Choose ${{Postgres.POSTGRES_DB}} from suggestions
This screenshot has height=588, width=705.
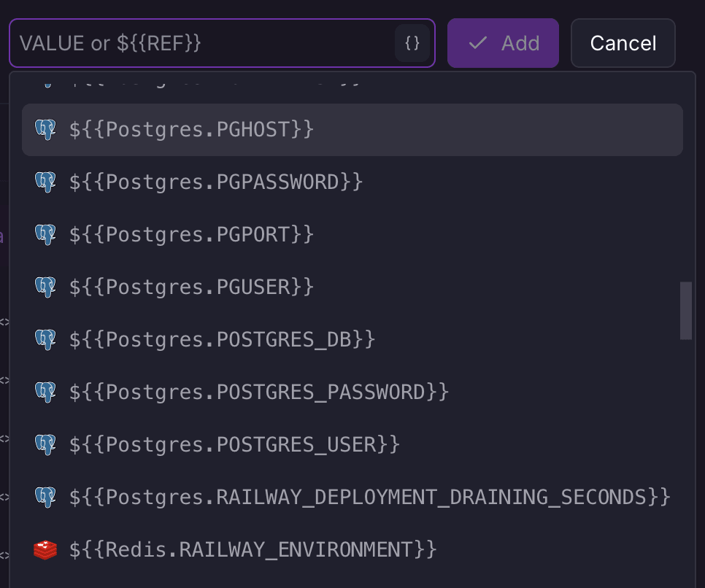click(222, 340)
